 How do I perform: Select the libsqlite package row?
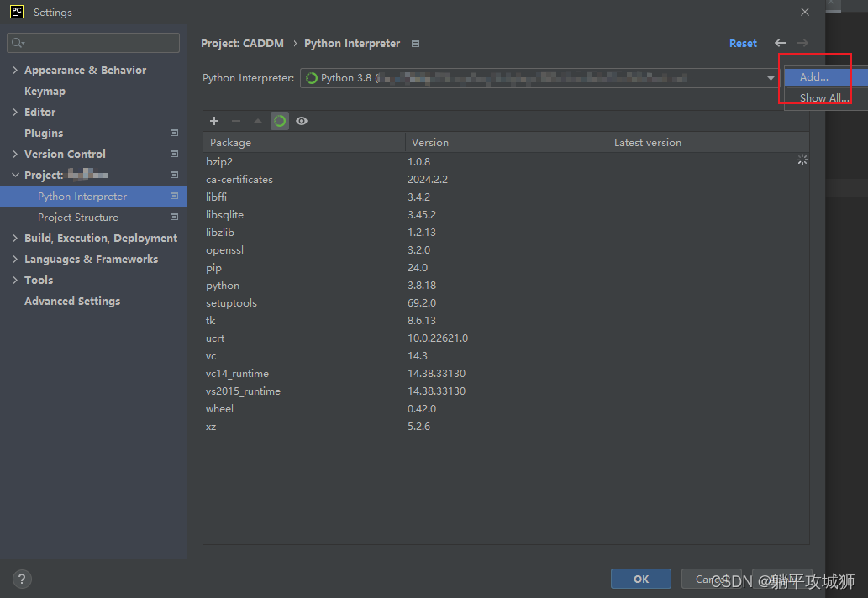click(506, 215)
